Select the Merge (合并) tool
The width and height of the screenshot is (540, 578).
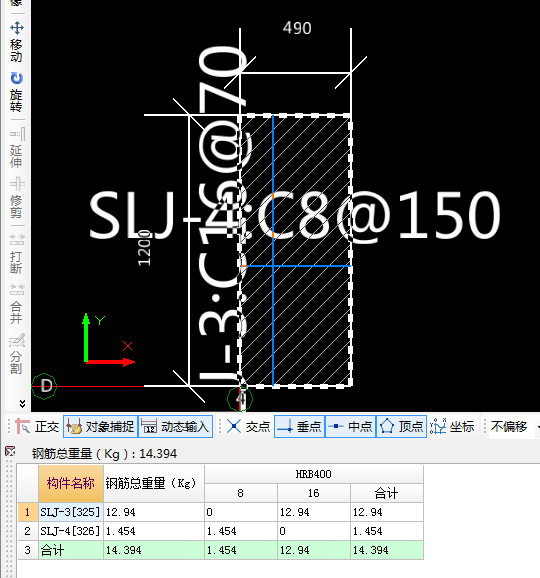(16, 304)
